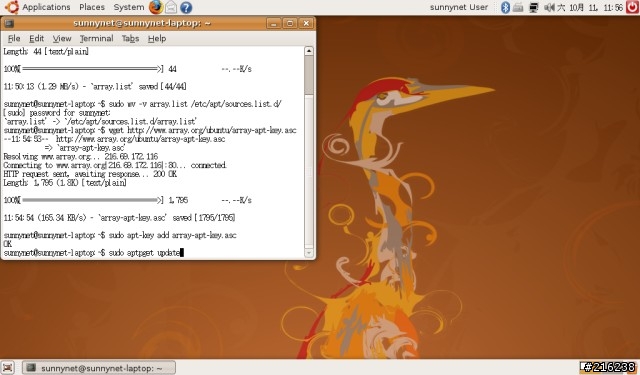The image size is (640, 375).
Task: Open the Applications menu
Action: (46, 7)
